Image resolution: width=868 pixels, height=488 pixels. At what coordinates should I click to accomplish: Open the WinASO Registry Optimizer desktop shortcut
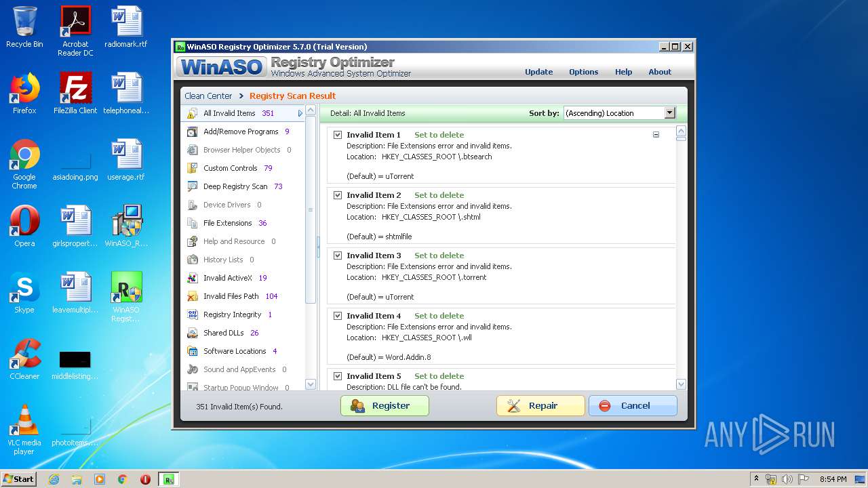[126, 297]
